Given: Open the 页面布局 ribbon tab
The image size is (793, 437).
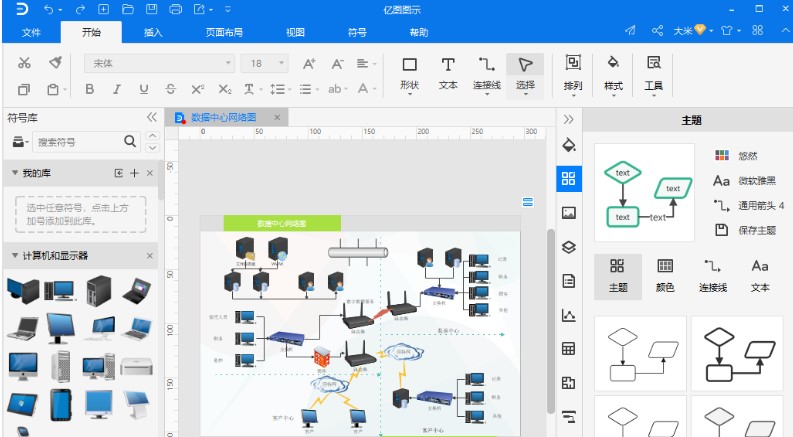Looking at the screenshot, I should (x=224, y=33).
